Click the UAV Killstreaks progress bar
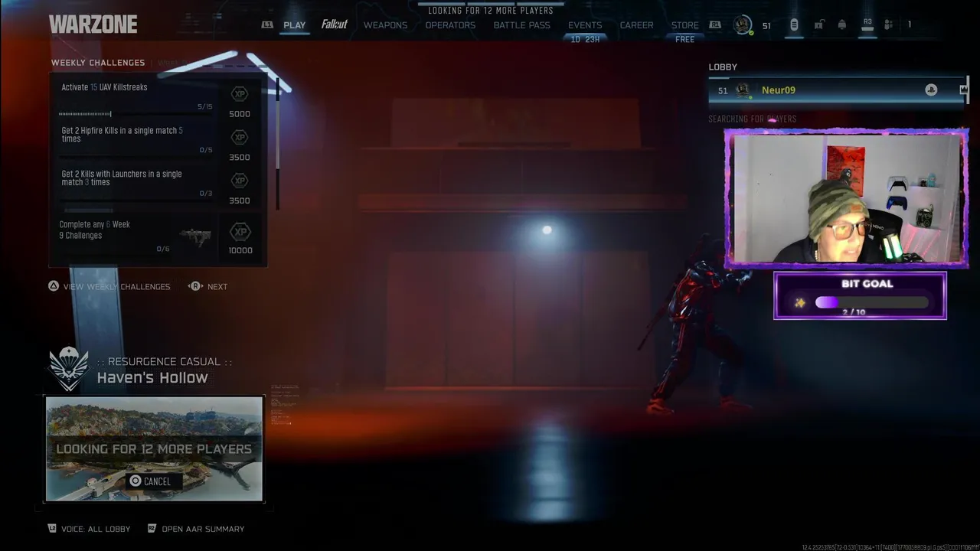Image resolution: width=980 pixels, height=551 pixels. 136,114
